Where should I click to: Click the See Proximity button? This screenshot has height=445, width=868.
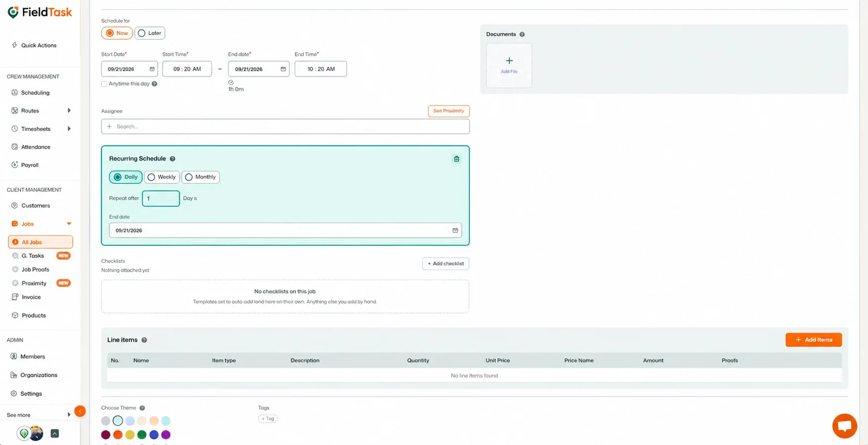[449, 111]
